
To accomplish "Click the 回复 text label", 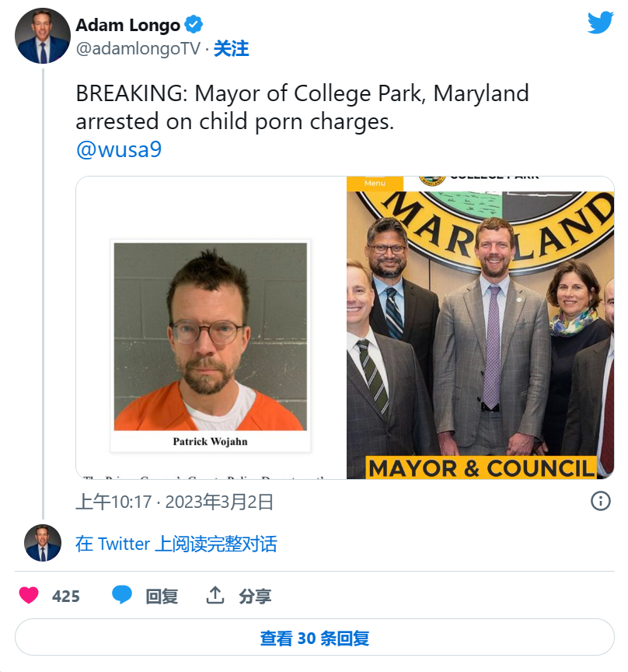I will (x=162, y=597).
